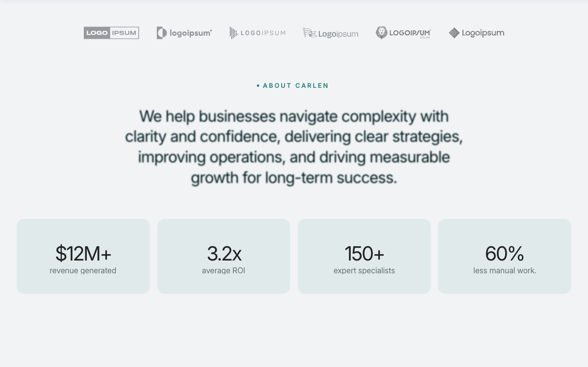This screenshot has width=588, height=367.
Task: Click the 150+ statistic figure
Action: [364, 254]
